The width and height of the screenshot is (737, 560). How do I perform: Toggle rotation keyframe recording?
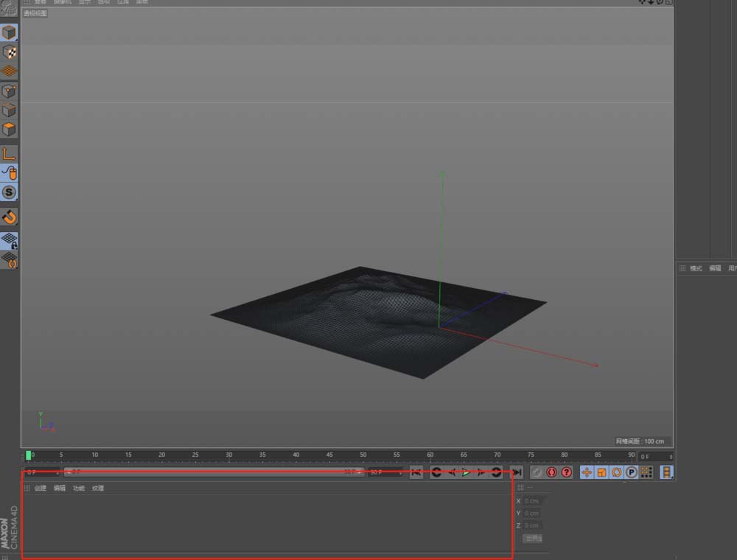pos(617,472)
